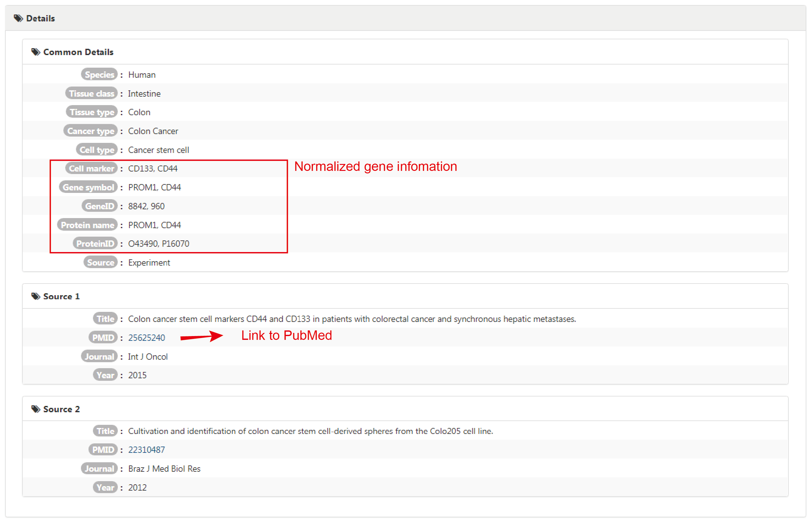Click the Source 1 article title text
The width and height of the screenshot is (812, 523).
click(x=352, y=319)
